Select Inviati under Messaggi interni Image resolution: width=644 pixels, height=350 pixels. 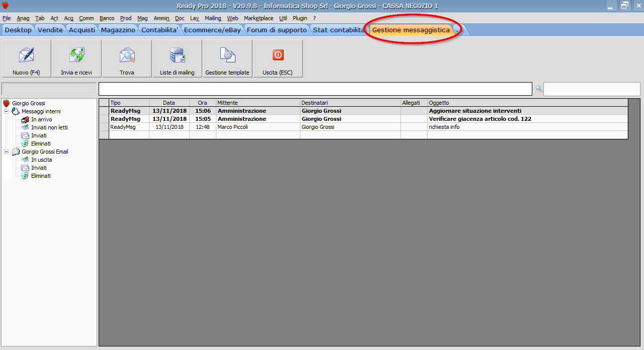tap(39, 135)
